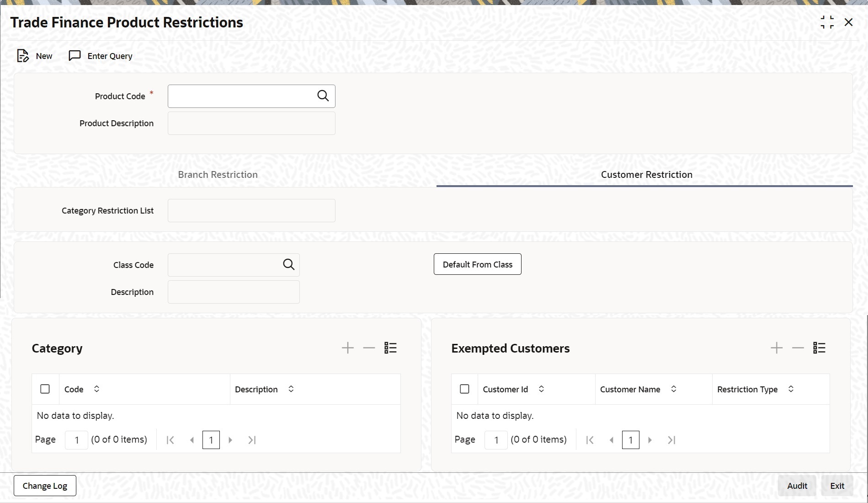The width and height of the screenshot is (868, 503).
Task: Sort by Customer Name column
Action: (673, 389)
